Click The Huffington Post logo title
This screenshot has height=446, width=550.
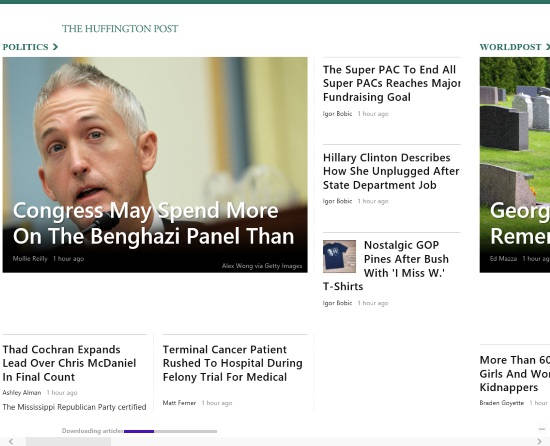click(120, 29)
